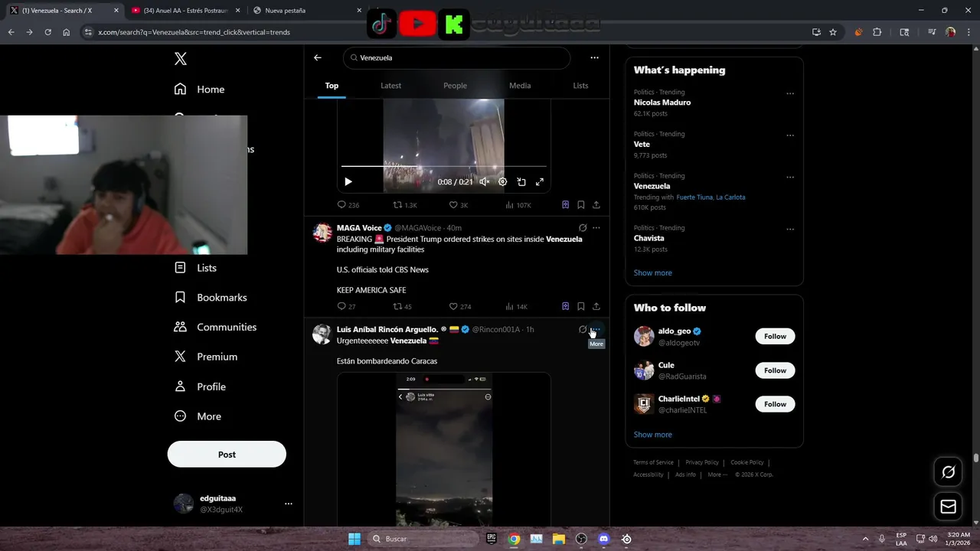
Task: Open options for the Vete trend
Action: 790,135
